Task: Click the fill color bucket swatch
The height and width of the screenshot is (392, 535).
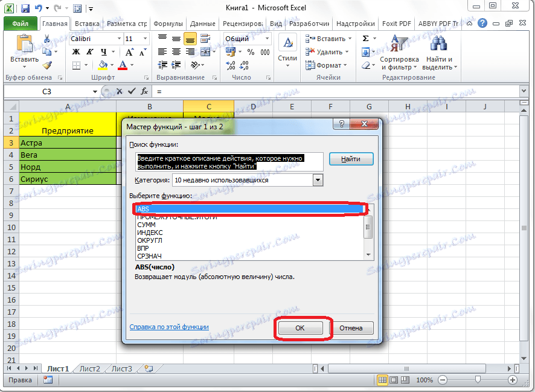Action: [x=103, y=65]
